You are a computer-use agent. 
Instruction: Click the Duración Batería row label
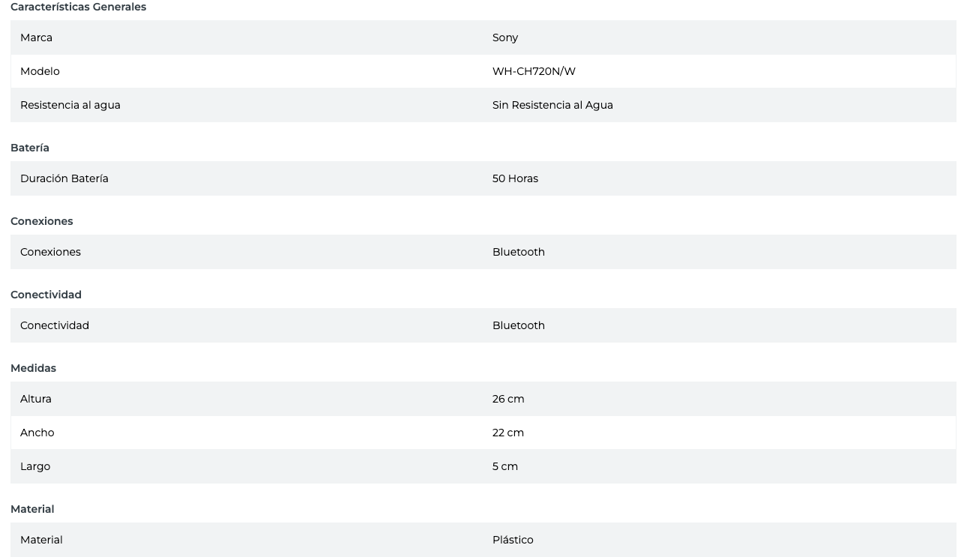tap(64, 178)
